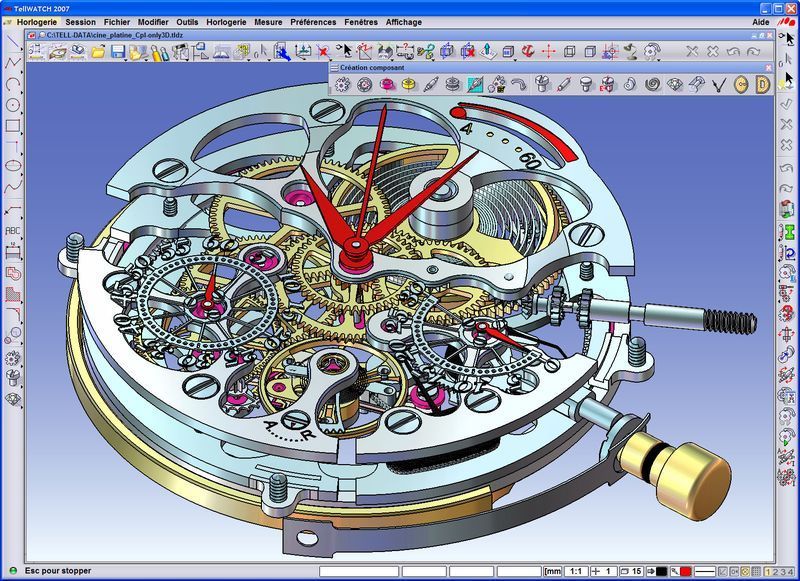Image resolution: width=800 pixels, height=581 pixels.
Task: Choose the rectangle drawing tool
Action: click(12, 125)
